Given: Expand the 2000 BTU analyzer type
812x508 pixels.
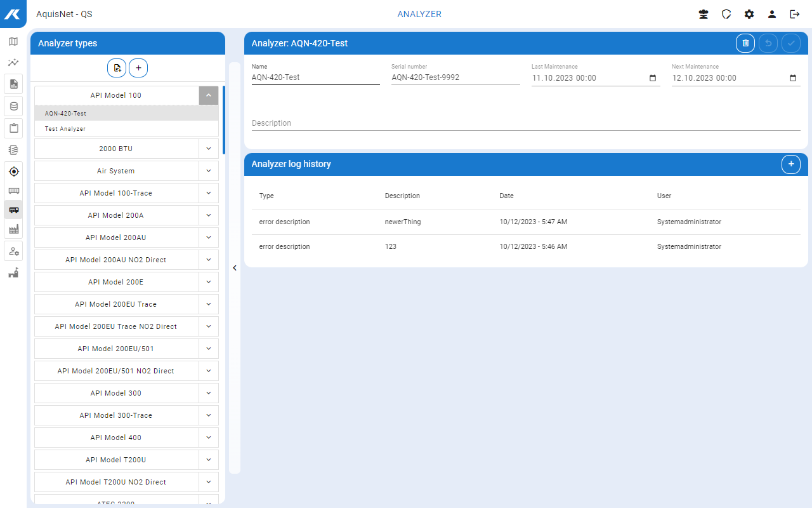Looking at the screenshot, I should point(209,149).
